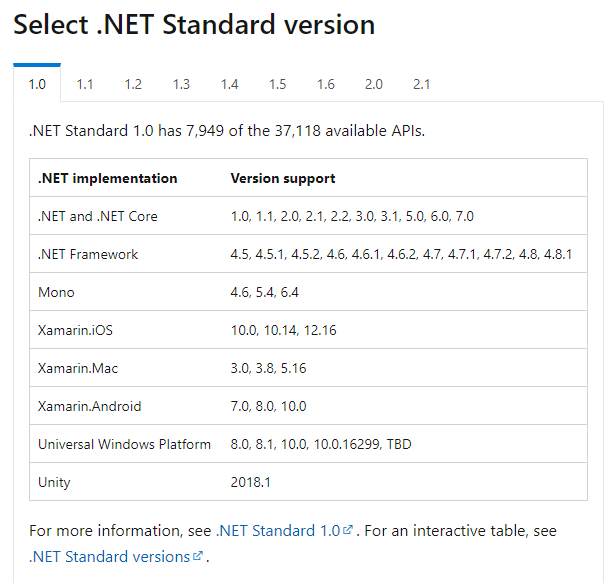Select the 1.0 version tab
The width and height of the screenshot is (606, 583).
click(37, 84)
